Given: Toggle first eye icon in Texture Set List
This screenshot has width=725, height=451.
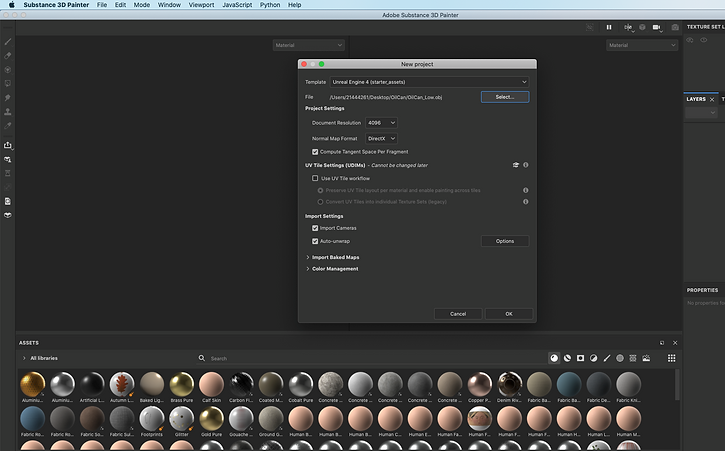Looking at the screenshot, I should pyautogui.click(x=690, y=40).
